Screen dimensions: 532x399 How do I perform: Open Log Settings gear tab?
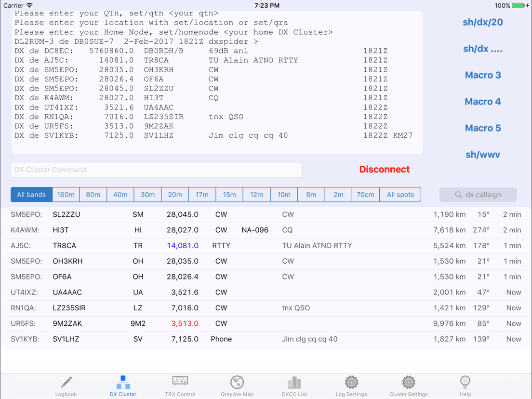pyautogui.click(x=351, y=386)
